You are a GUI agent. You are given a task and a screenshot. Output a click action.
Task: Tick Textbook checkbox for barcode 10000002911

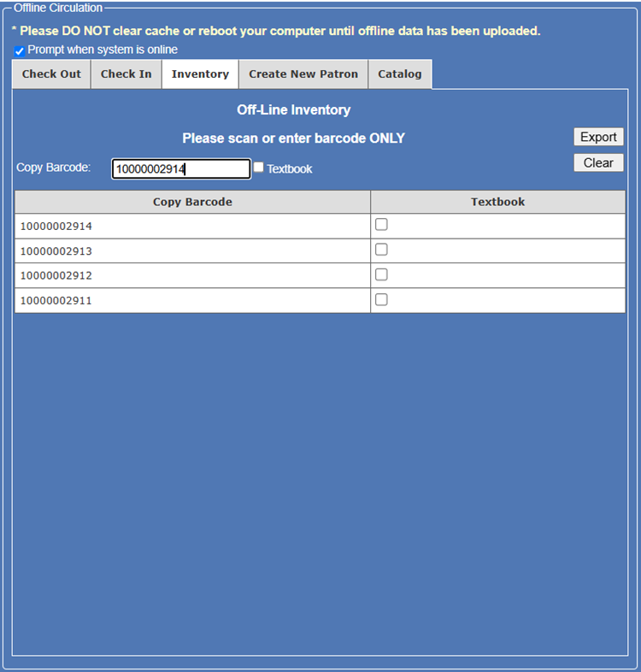pyautogui.click(x=381, y=299)
